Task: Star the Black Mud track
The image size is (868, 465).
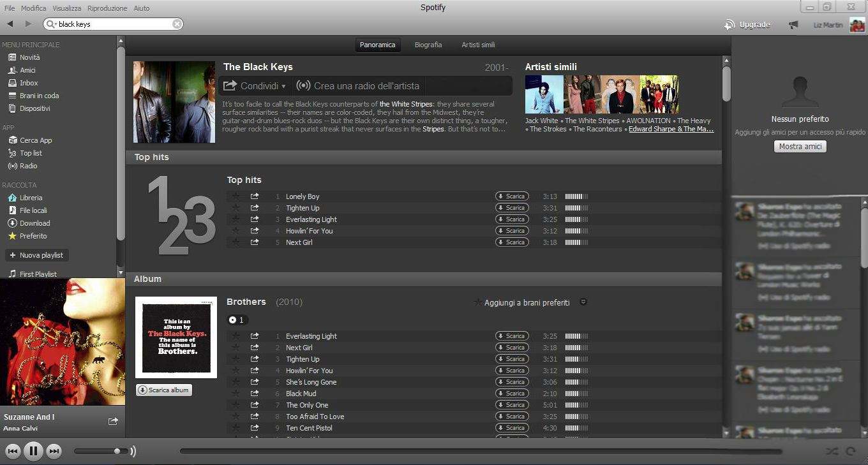Action: [236, 394]
